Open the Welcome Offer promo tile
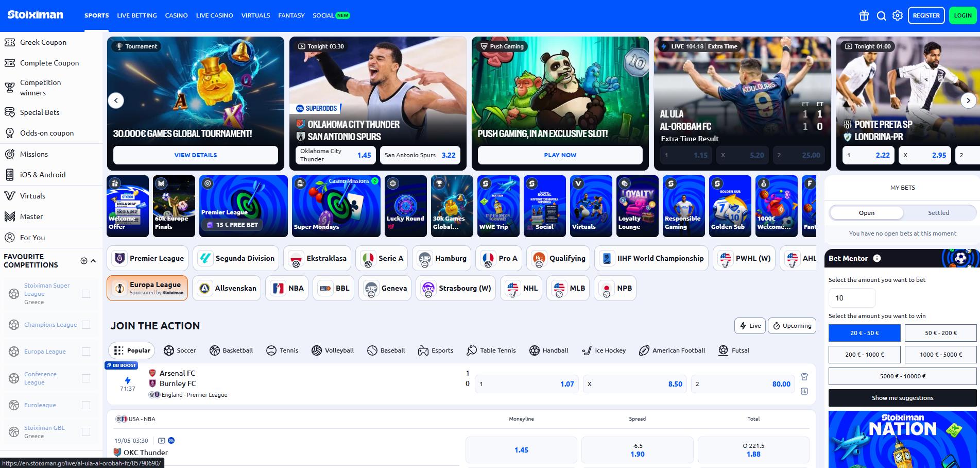 tap(128, 206)
